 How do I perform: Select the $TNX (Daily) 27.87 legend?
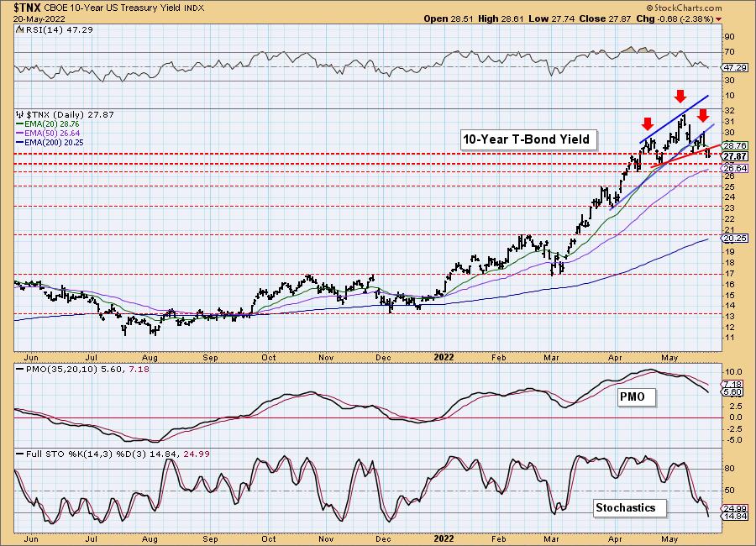click(65, 114)
